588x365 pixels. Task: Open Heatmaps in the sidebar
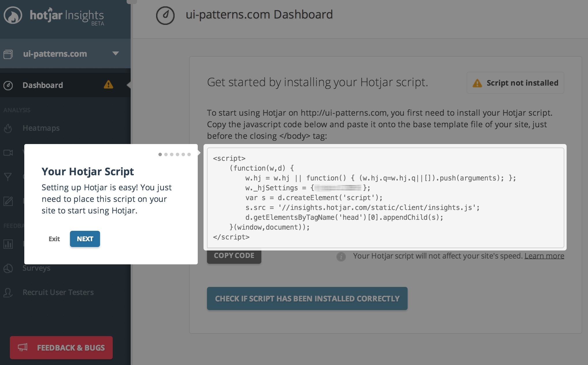click(x=41, y=128)
